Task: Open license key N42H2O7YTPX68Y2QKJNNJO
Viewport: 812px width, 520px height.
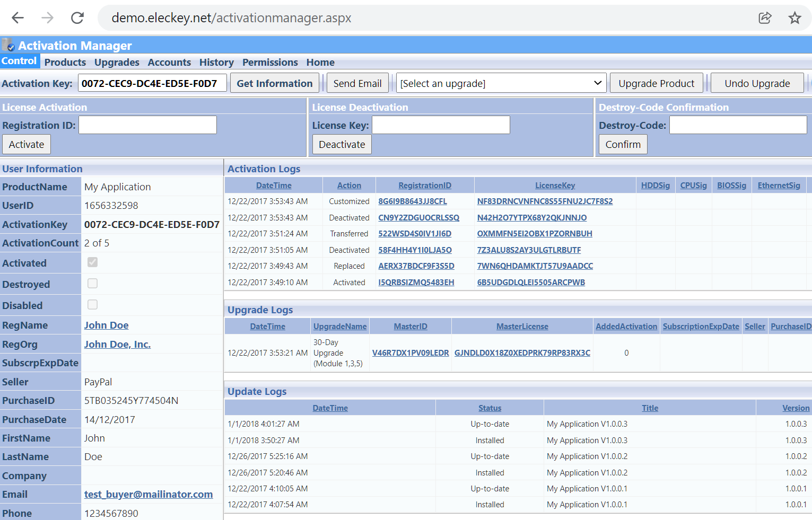Action: click(x=532, y=218)
